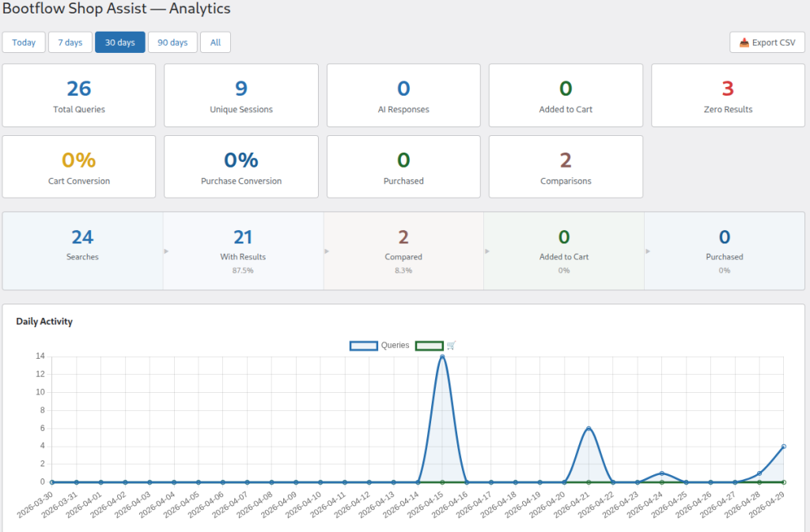Select the 30 days range
Screen dimensions: 810x532
click(x=120, y=43)
